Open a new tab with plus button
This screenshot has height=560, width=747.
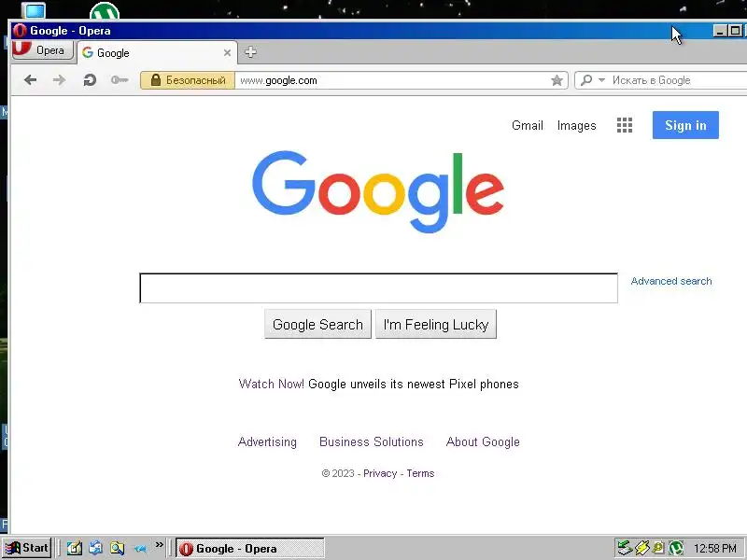coord(250,52)
